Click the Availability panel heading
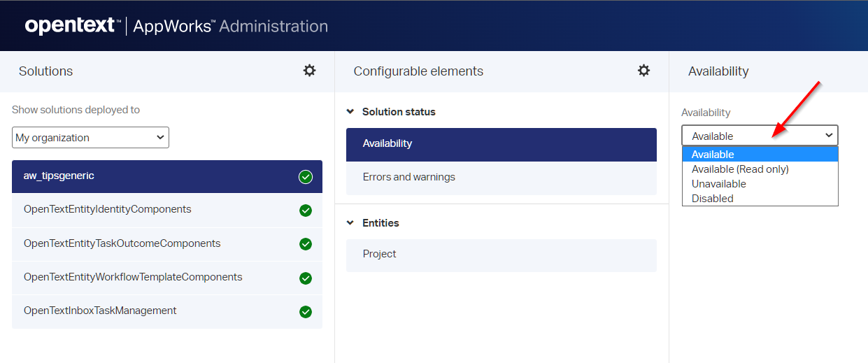The height and width of the screenshot is (363, 868). click(x=718, y=71)
